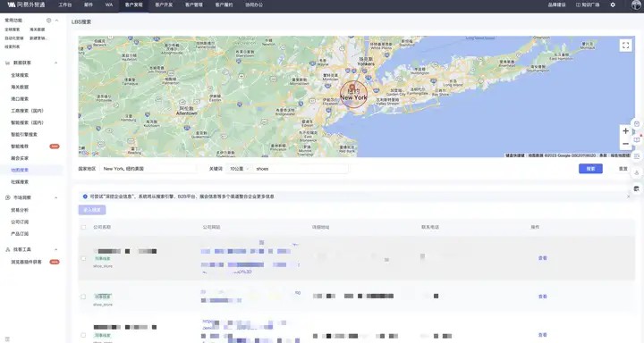This screenshot has width=644, height=343.
Task: Click the shoes keyword input field
Action: [301, 169]
